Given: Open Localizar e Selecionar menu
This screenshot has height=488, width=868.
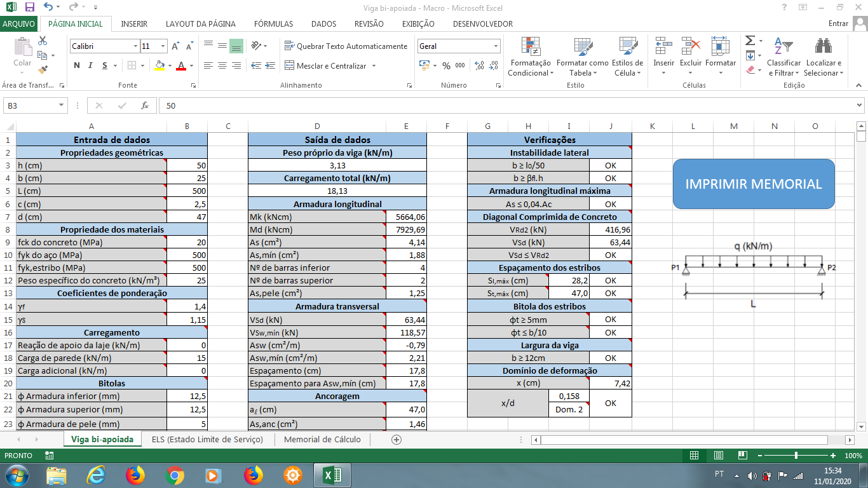Looking at the screenshot, I should pos(824,57).
